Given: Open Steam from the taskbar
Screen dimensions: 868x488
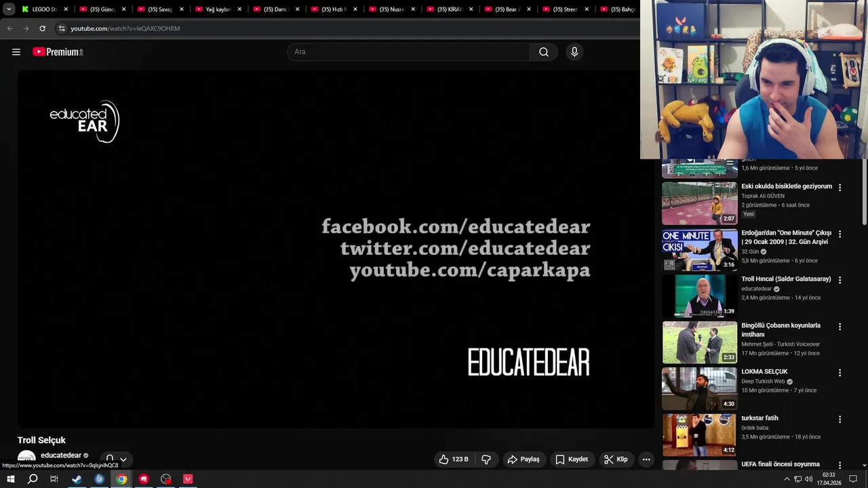Looking at the screenshot, I should (x=77, y=479).
